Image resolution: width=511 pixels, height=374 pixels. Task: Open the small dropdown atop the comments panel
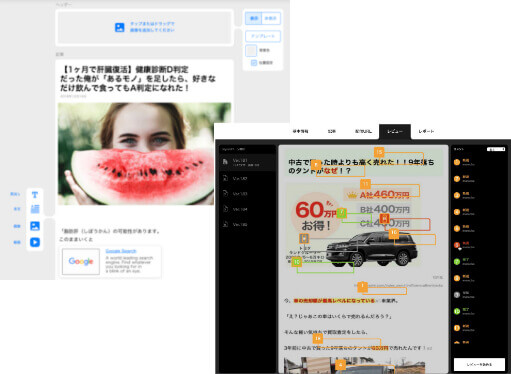pyautogui.click(x=496, y=149)
